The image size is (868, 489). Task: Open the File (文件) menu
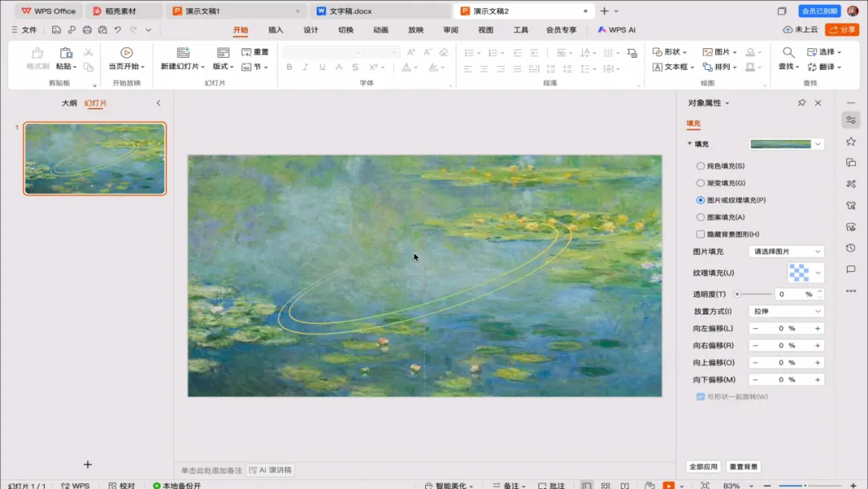[x=24, y=30]
